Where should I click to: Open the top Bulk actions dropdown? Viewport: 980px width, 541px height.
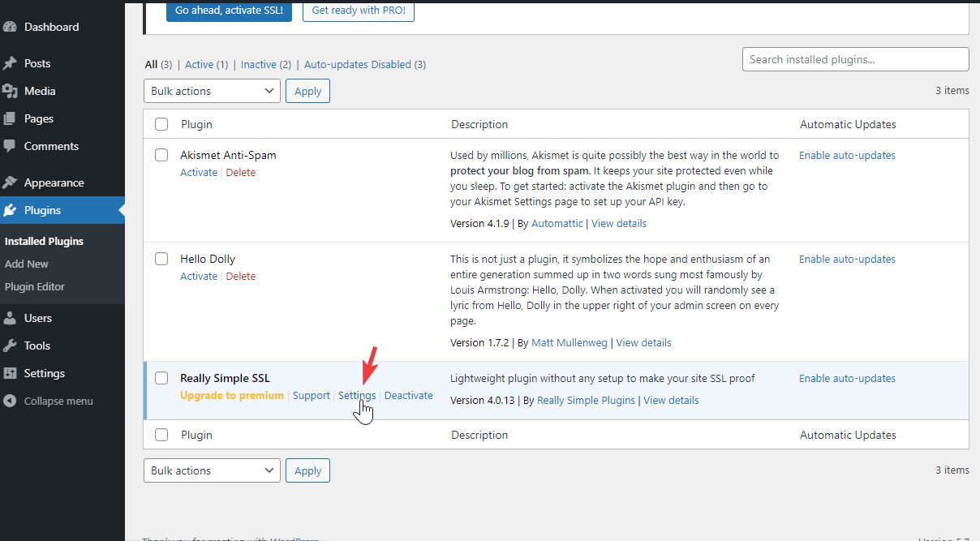tap(212, 91)
